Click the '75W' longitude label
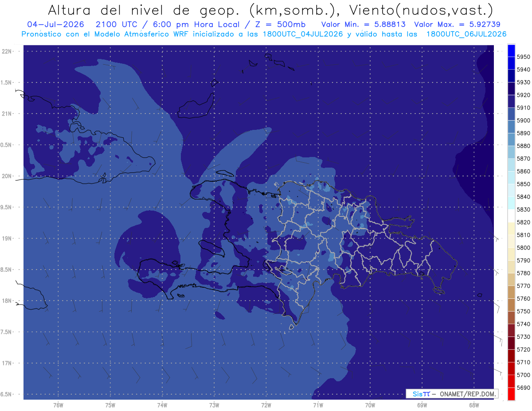This screenshot has height=411, width=532. pos(110,405)
